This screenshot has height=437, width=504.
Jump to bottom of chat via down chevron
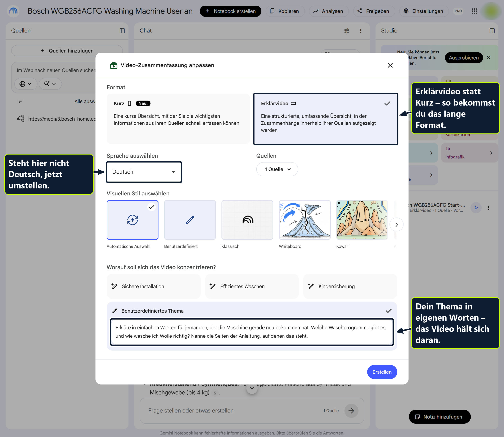(252, 388)
